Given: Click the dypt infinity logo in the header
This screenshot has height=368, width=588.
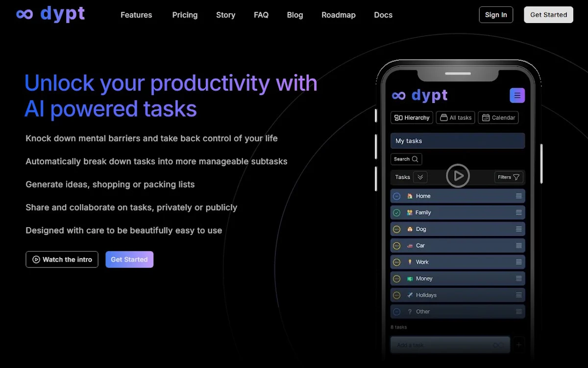Looking at the screenshot, I should point(24,14).
